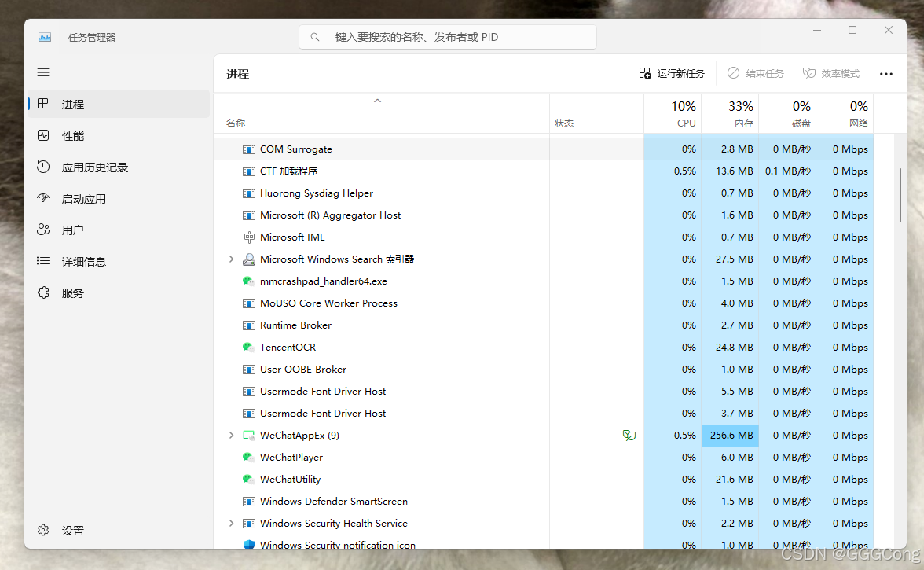Click the 27.5 MB memory value
The width and height of the screenshot is (924, 570).
point(734,259)
